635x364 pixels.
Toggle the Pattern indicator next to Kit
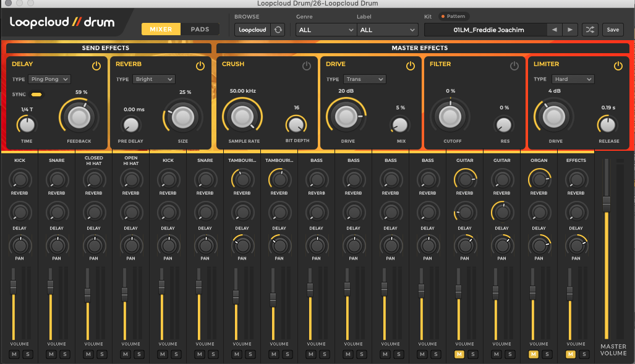(454, 16)
